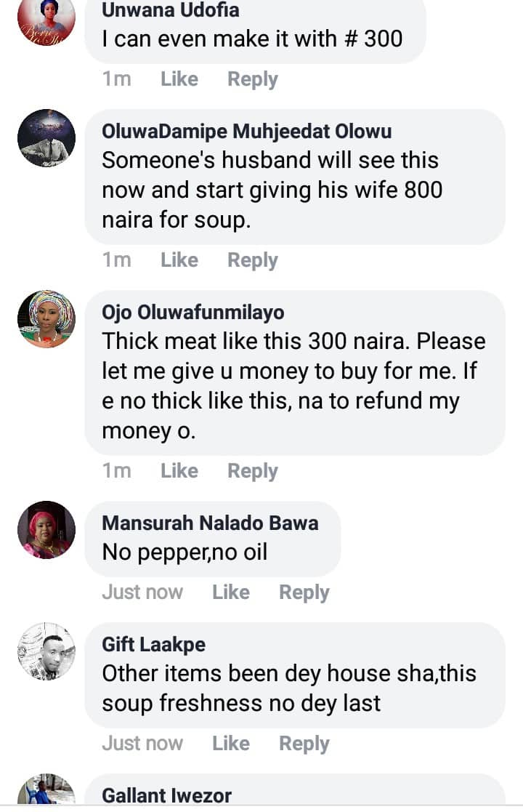Like OluwaDamipe's comment about 800 naira
523x812 pixels.
pos(179,260)
